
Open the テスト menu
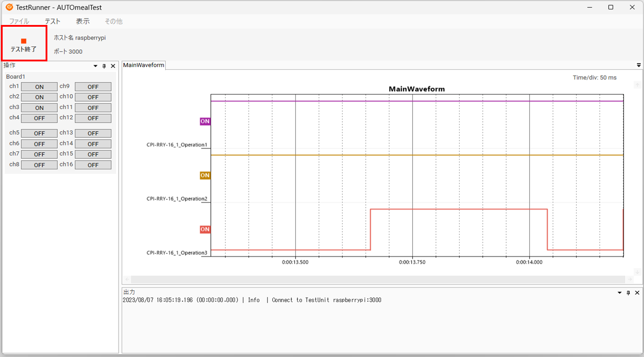52,21
